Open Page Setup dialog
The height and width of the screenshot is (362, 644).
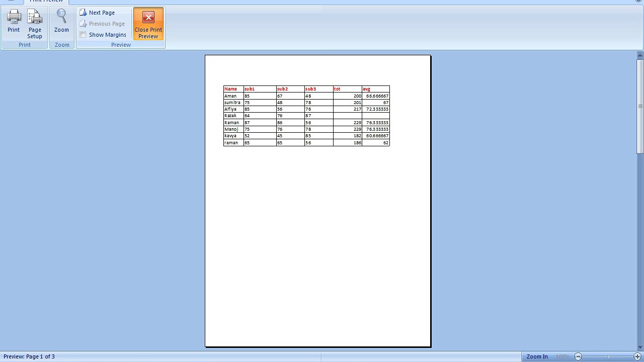pyautogui.click(x=35, y=24)
